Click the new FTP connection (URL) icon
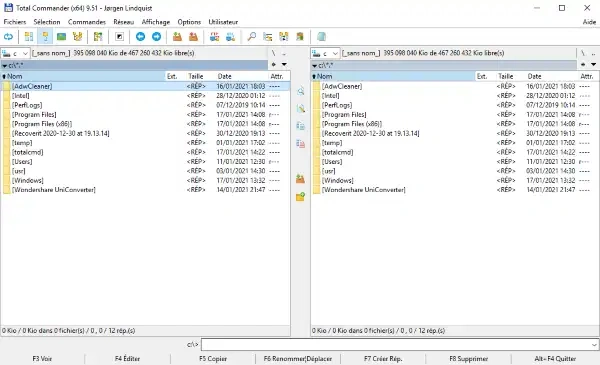This screenshot has height=365, width=600. (231, 37)
